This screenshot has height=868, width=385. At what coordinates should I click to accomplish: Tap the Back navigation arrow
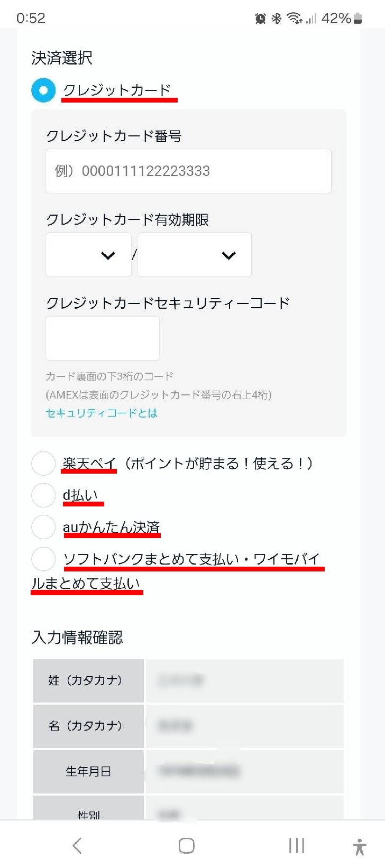(77, 845)
